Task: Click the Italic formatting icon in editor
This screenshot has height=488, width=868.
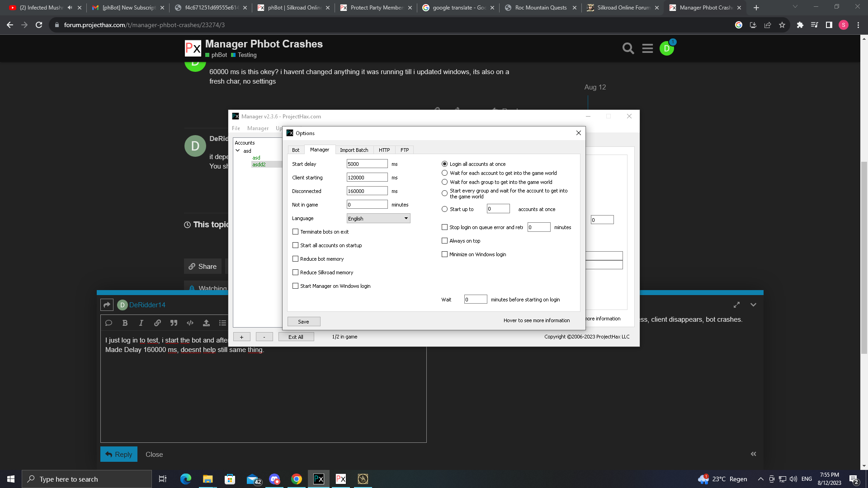Action: click(141, 323)
